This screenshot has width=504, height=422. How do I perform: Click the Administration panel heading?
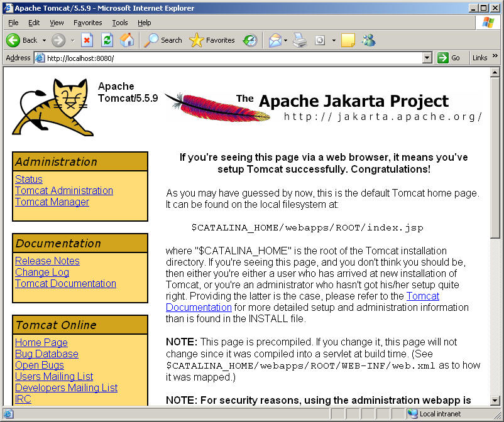click(x=80, y=161)
